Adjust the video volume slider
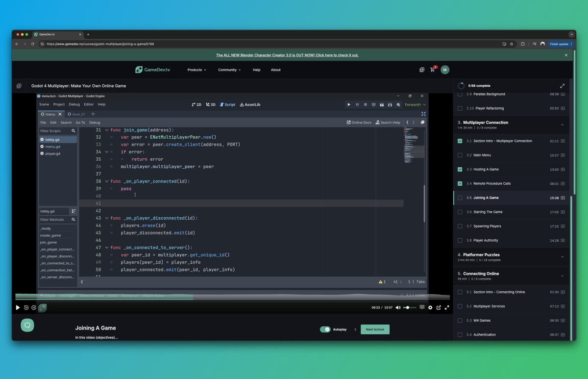The height and width of the screenshot is (379, 588). pyautogui.click(x=410, y=307)
